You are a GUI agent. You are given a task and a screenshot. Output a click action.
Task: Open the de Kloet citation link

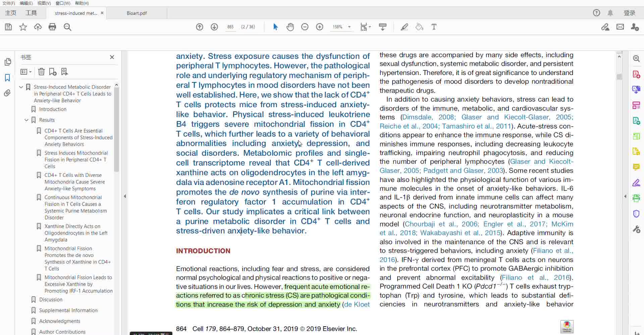tap(357, 305)
